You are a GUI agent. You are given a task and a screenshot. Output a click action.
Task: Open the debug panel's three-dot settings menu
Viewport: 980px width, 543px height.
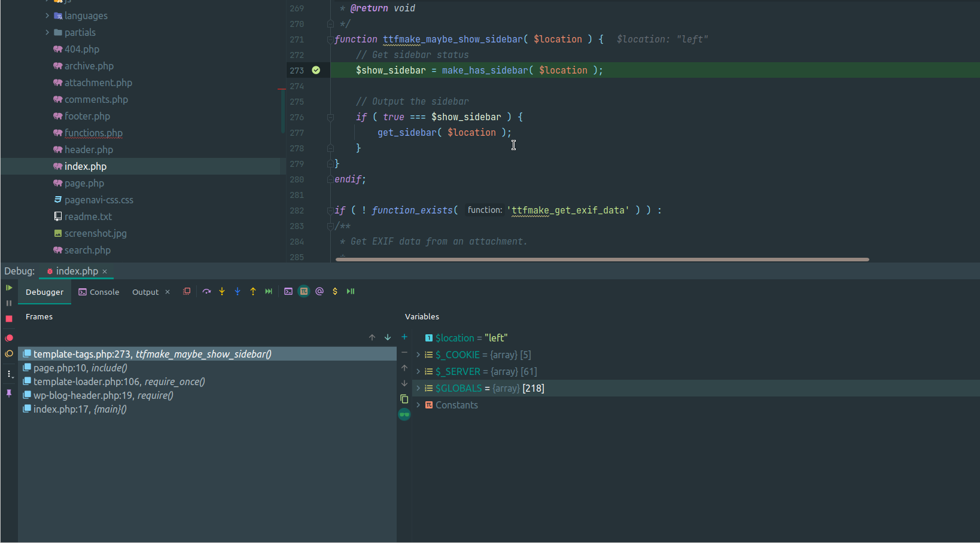click(9, 374)
